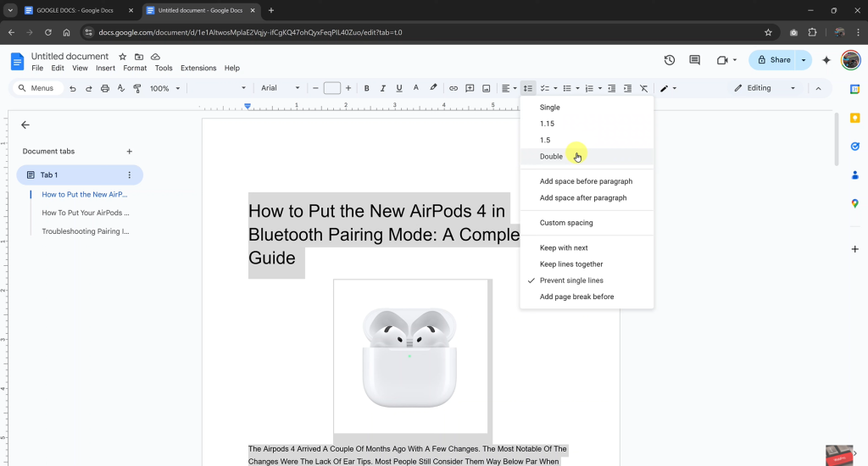Insert image from the toolbar

486,89
